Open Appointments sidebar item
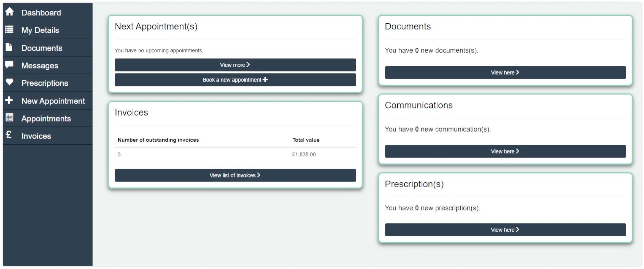 (x=48, y=118)
